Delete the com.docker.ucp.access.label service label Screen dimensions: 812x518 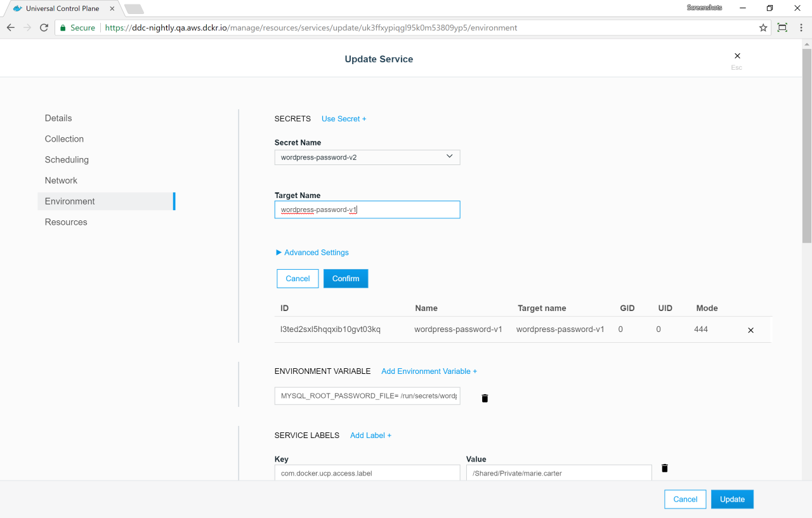(x=664, y=468)
